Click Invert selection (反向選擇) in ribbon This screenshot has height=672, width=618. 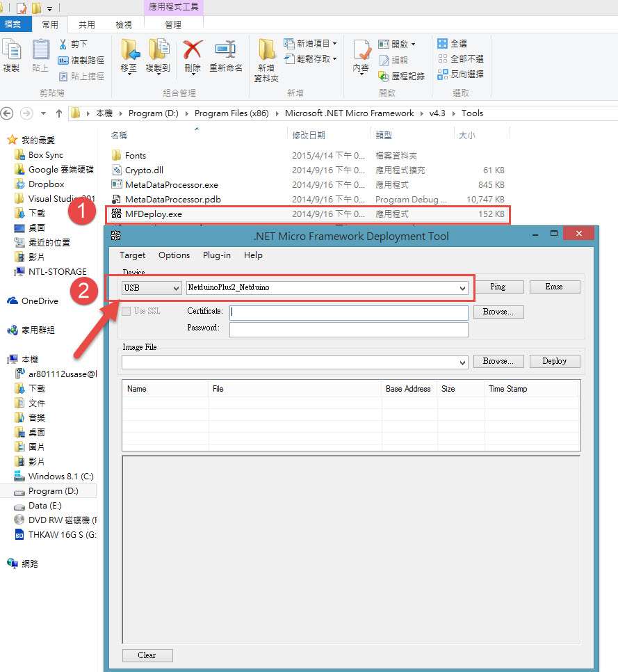[x=460, y=74]
